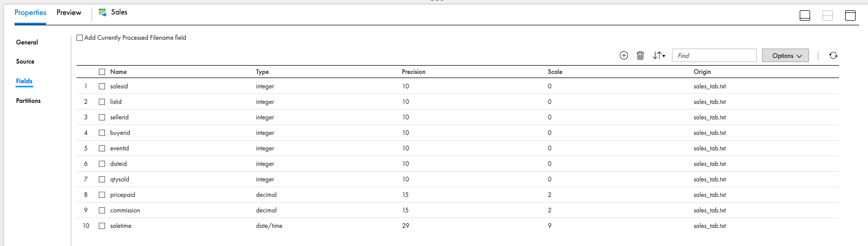Maximize the properties panel

coord(850,16)
